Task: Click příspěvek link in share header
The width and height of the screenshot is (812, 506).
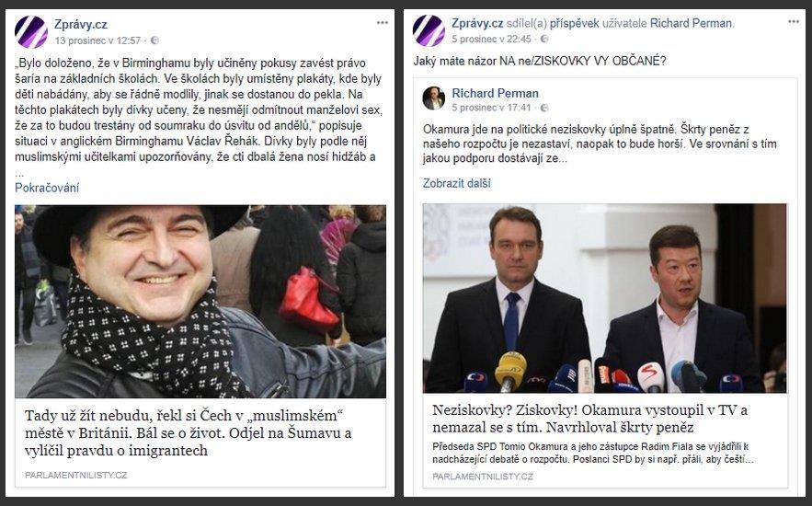Action: coord(575,23)
